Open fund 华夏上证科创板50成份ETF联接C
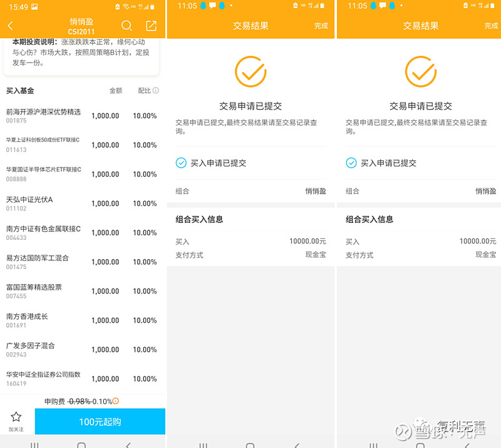This screenshot has height=448, width=501. (x=43, y=140)
